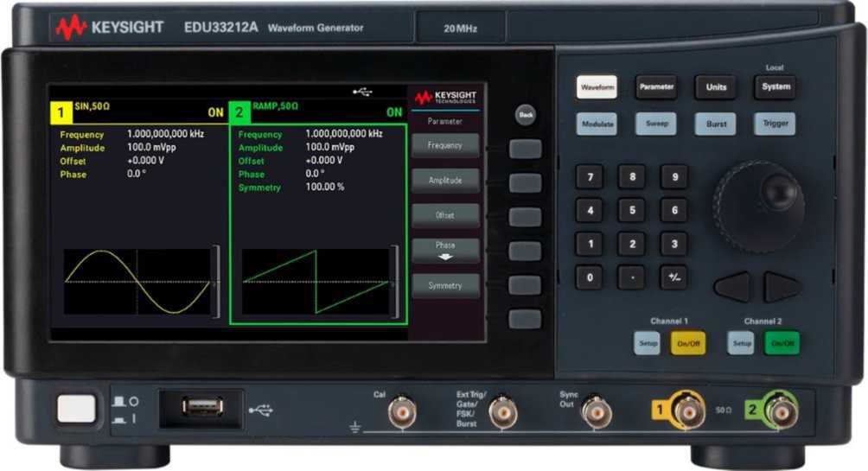This screenshot has width=868, height=471.
Task: Push the System key
Action: pos(775,86)
